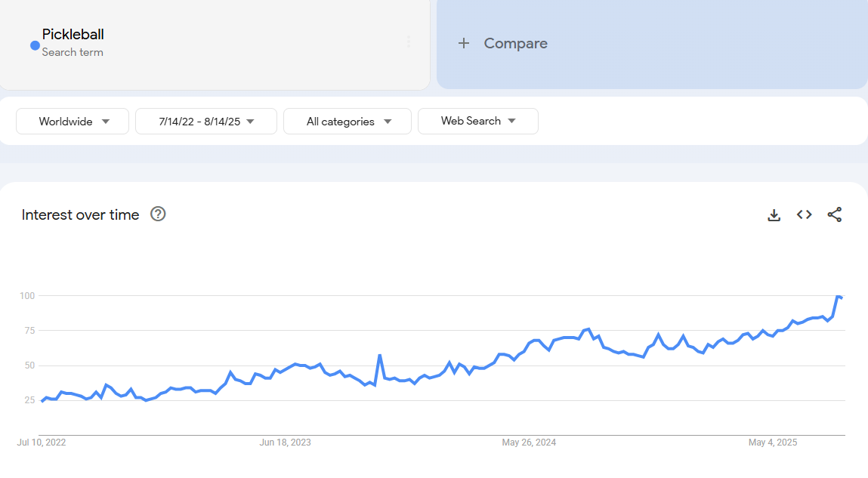Click the Jun 18, 2023 axis label

(285, 443)
